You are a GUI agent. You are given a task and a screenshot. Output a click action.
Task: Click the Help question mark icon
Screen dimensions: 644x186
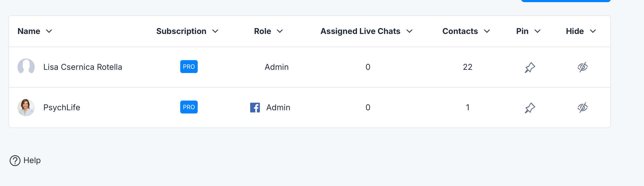point(15,161)
